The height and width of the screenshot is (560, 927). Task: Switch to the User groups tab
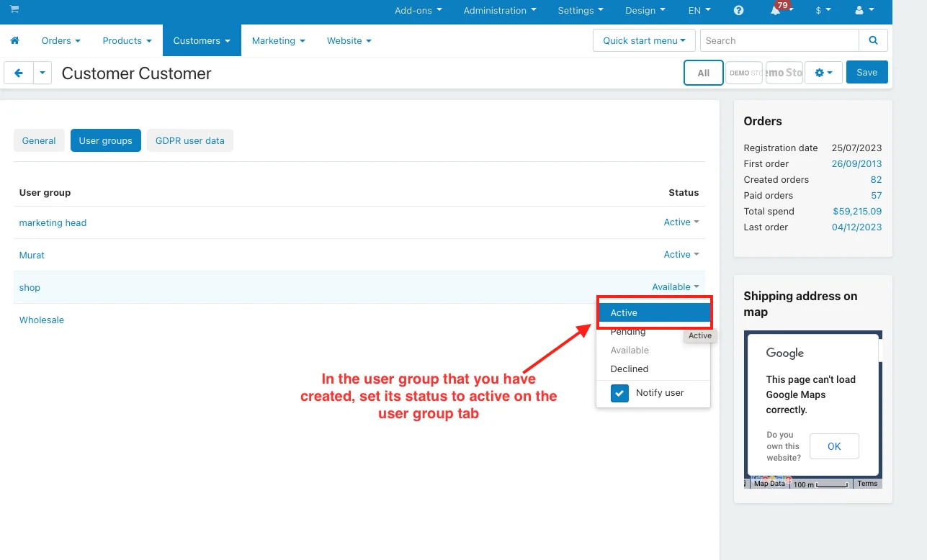point(106,141)
